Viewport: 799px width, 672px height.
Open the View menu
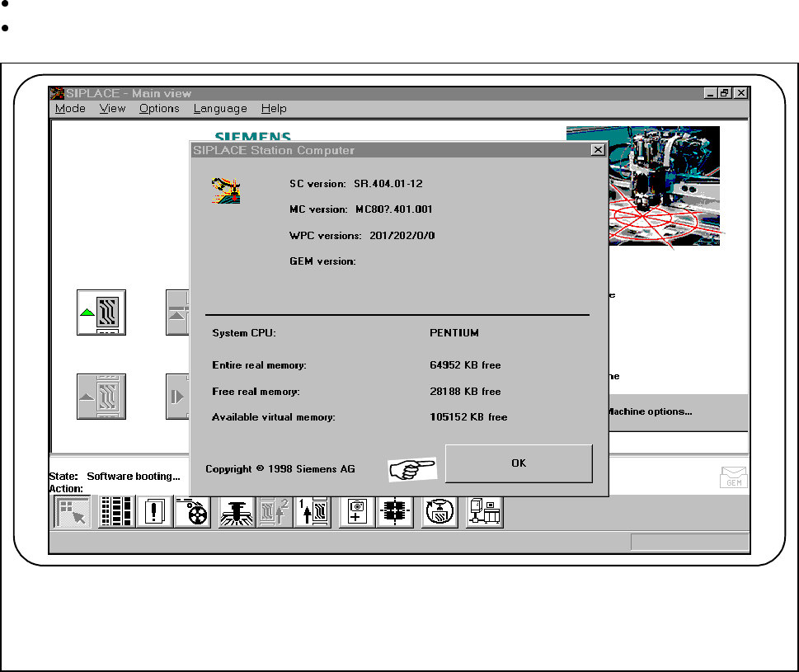coord(112,109)
